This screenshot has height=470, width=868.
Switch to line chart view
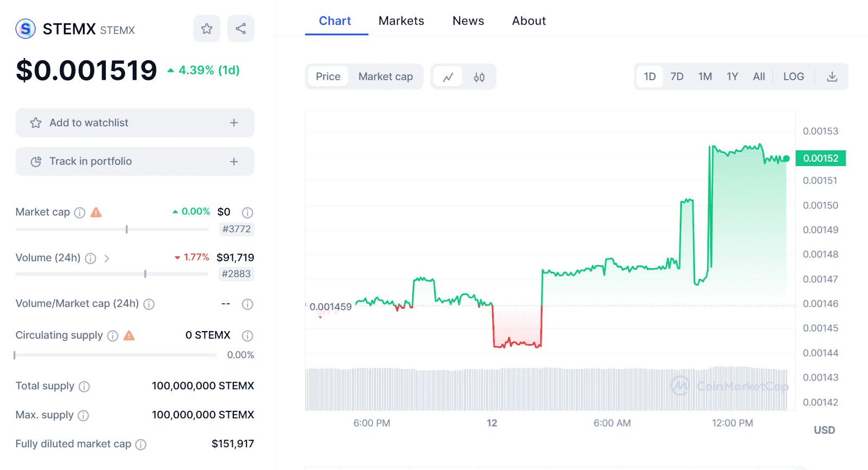coord(448,77)
